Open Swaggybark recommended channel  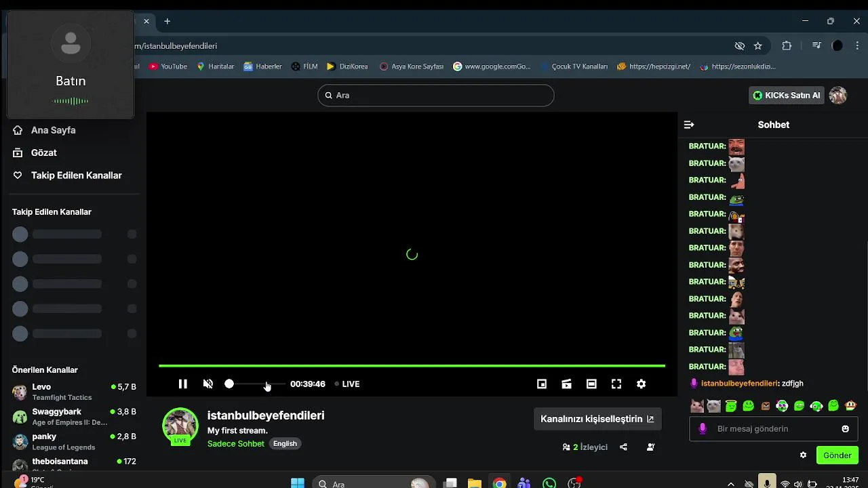74,417
